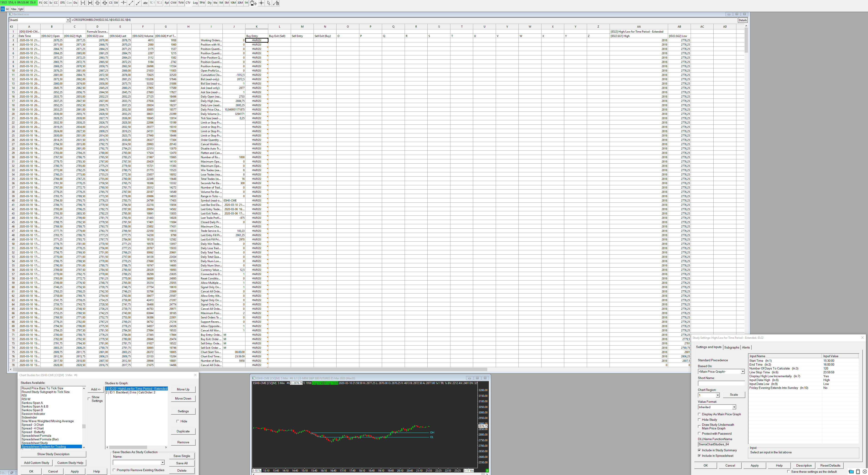Click the circled X icon at bottom right
The height and width of the screenshot is (475, 868).
coord(865,471)
